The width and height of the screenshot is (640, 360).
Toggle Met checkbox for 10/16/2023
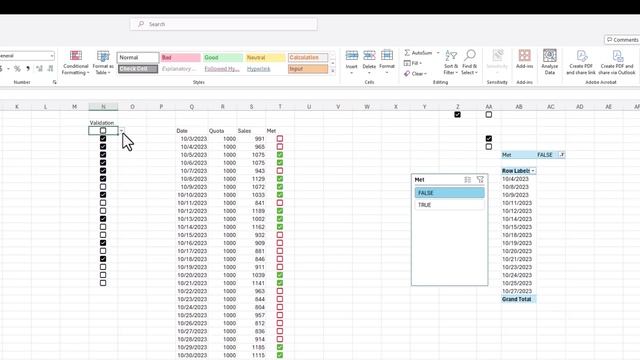coord(280,243)
